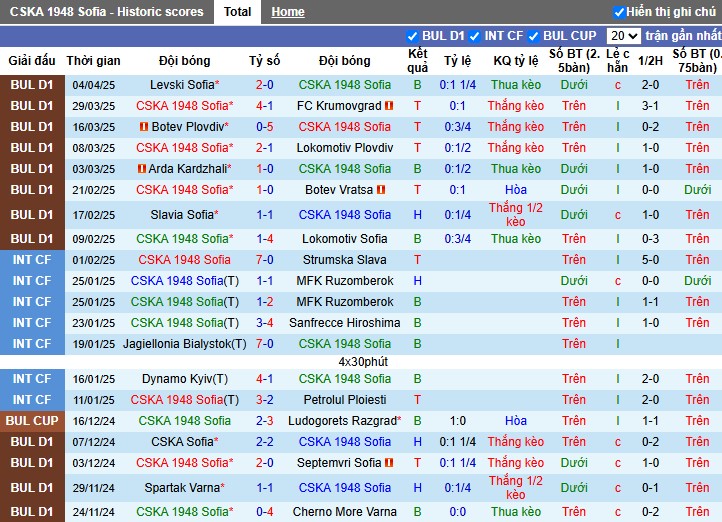Click the 3-4 score against Sanfrecce Hiroshima
The image size is (722, 522).
click(x=265, y=323)
